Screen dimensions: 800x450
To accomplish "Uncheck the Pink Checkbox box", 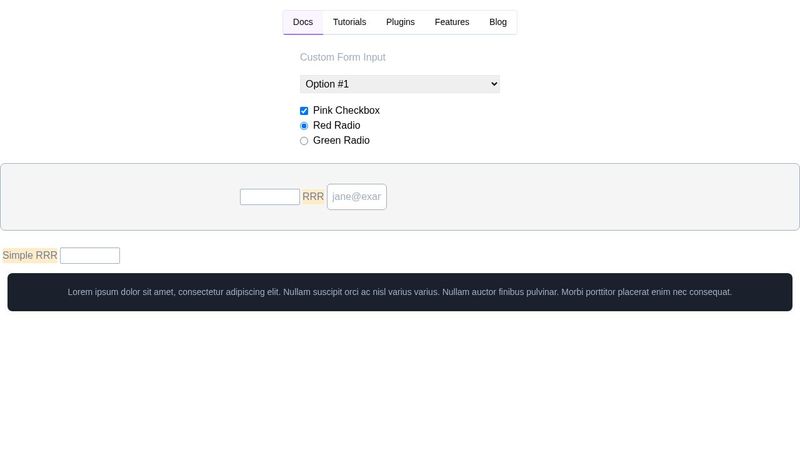I will [x=304, y=111].
